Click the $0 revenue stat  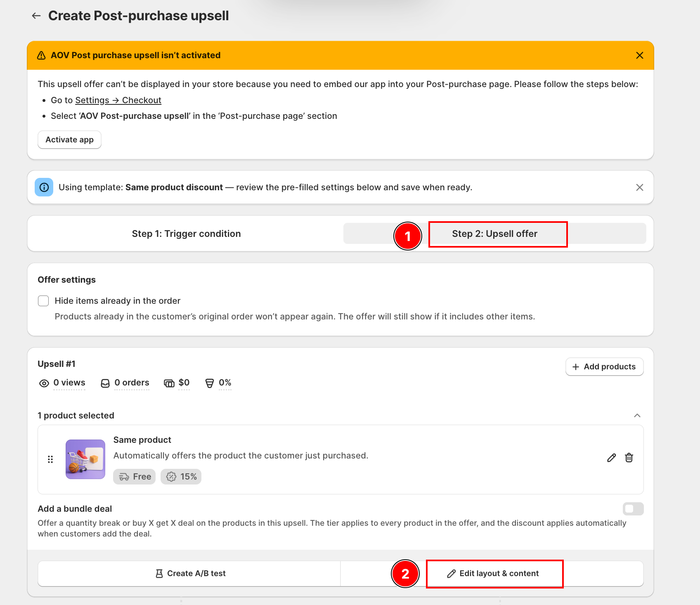pos(184,383)
